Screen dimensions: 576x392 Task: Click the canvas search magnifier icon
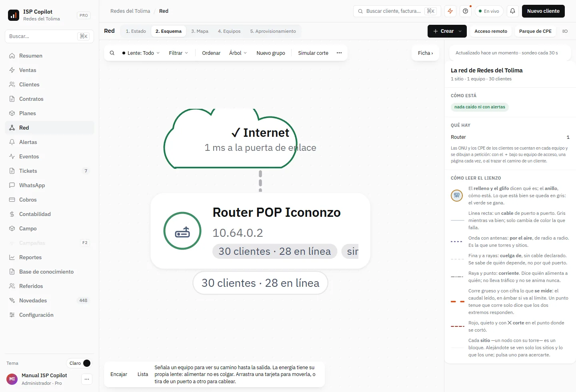click(112, 53)
